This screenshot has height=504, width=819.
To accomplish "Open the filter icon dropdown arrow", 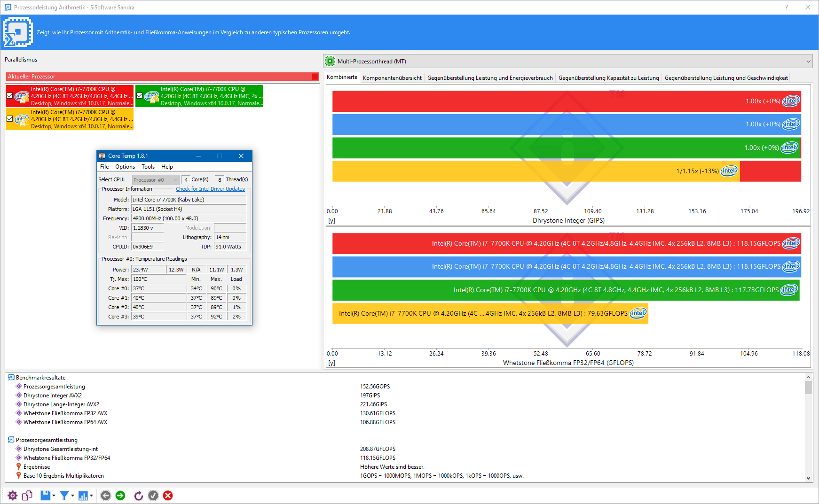I will pos(72,496).
